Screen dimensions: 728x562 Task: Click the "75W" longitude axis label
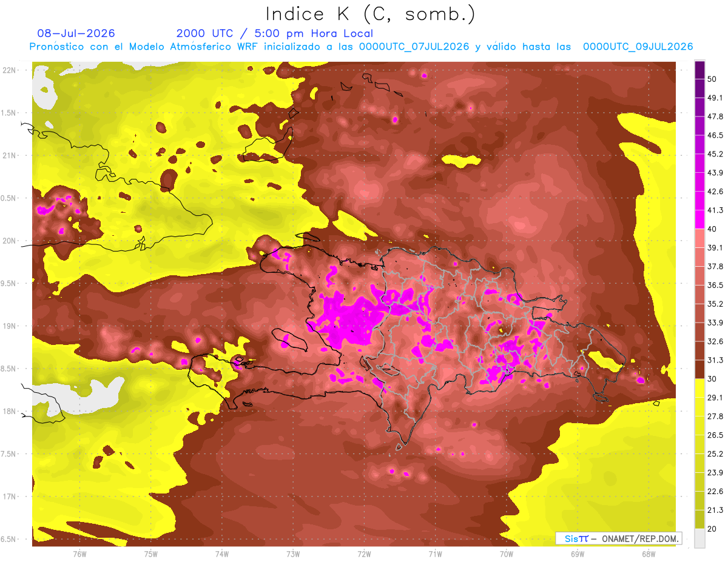click(151, 554)
